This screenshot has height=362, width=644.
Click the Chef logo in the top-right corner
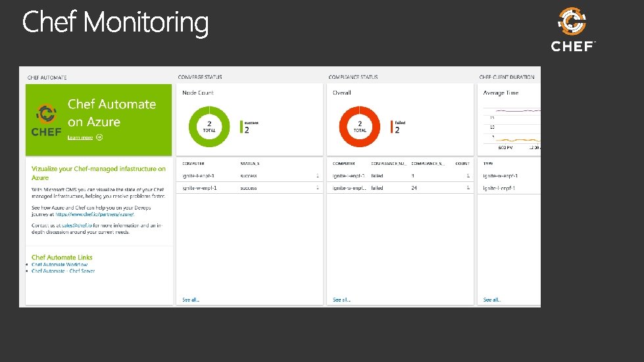[573, 30]
